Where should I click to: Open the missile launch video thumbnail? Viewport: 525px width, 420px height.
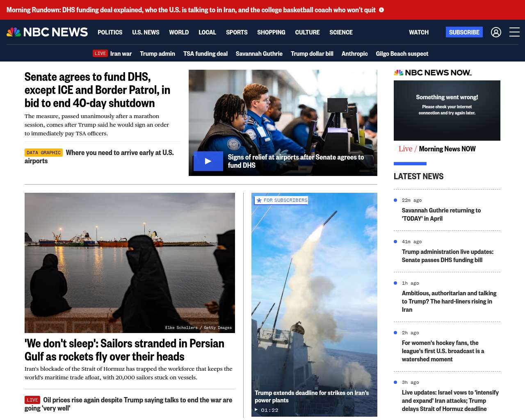tap(314, 305)
